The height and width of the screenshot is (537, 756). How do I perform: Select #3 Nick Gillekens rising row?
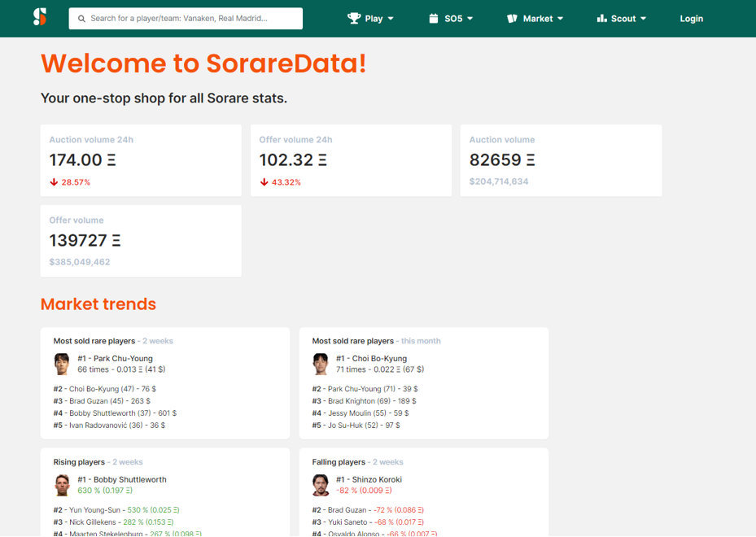[x=113, y=522]
